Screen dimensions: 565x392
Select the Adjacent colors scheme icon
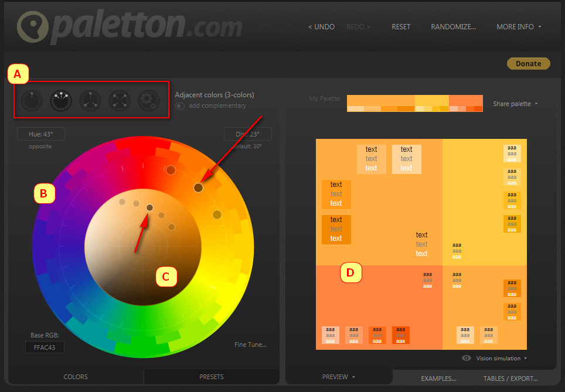pyautogui.click(x=61, y=100)
